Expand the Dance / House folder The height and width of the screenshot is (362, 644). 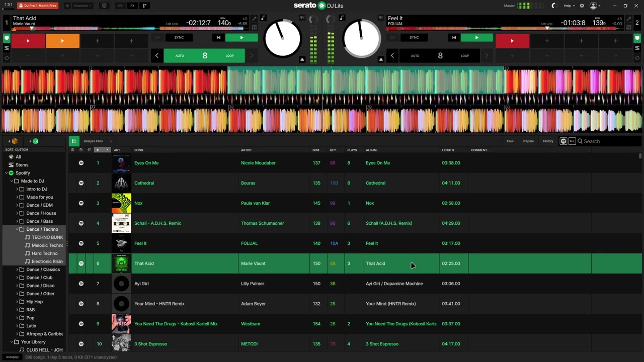click(17, 213)
